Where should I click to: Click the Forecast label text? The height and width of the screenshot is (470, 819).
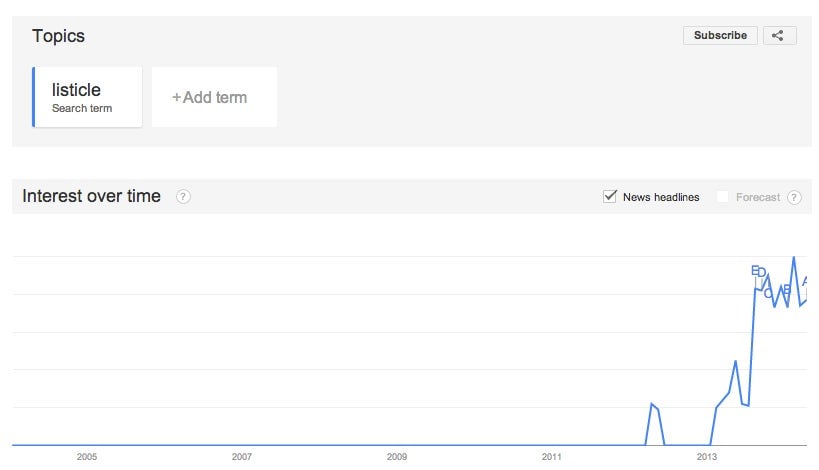click(x=758, y=197)
